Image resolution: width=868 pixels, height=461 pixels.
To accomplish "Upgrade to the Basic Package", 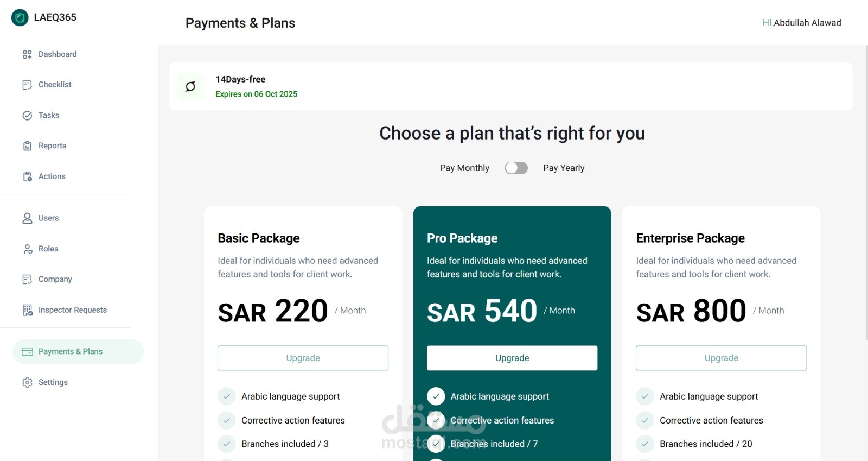I will coord(303,358).
